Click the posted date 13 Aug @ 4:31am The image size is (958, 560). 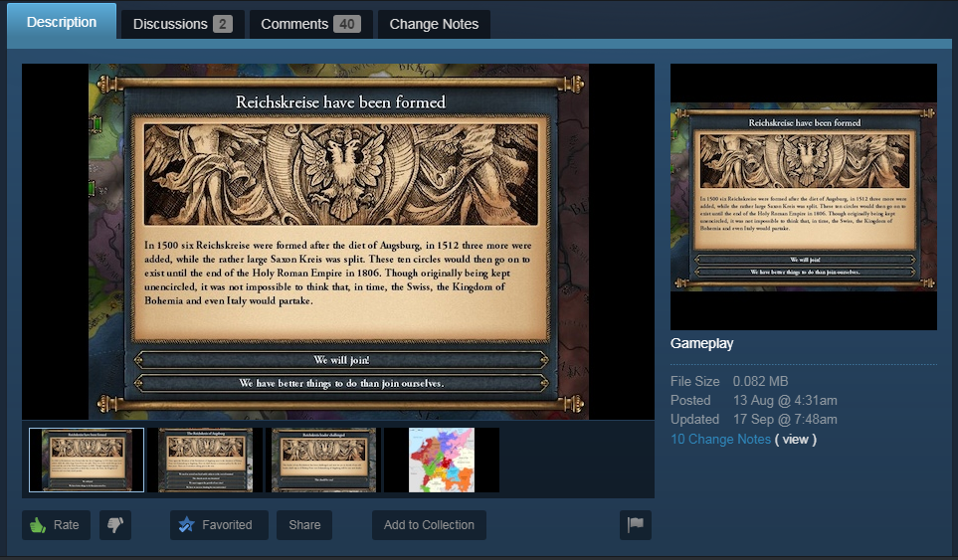[x=785, y=400]
